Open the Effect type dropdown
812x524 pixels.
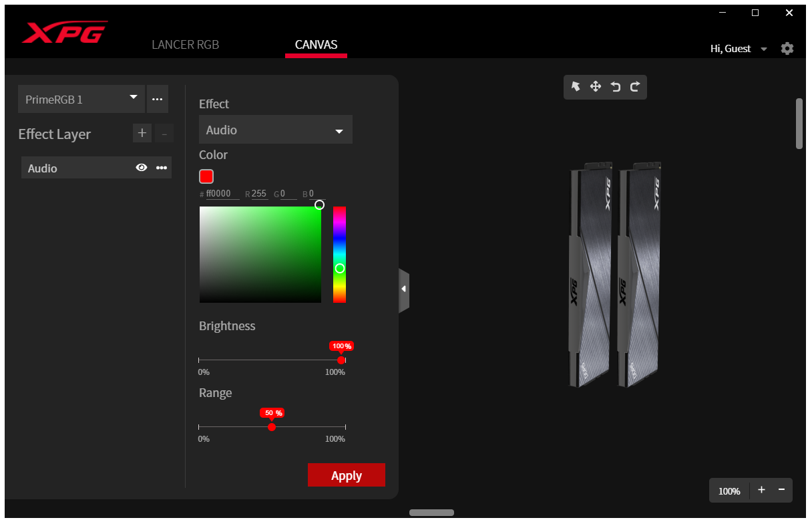click(x=276, y=130)
